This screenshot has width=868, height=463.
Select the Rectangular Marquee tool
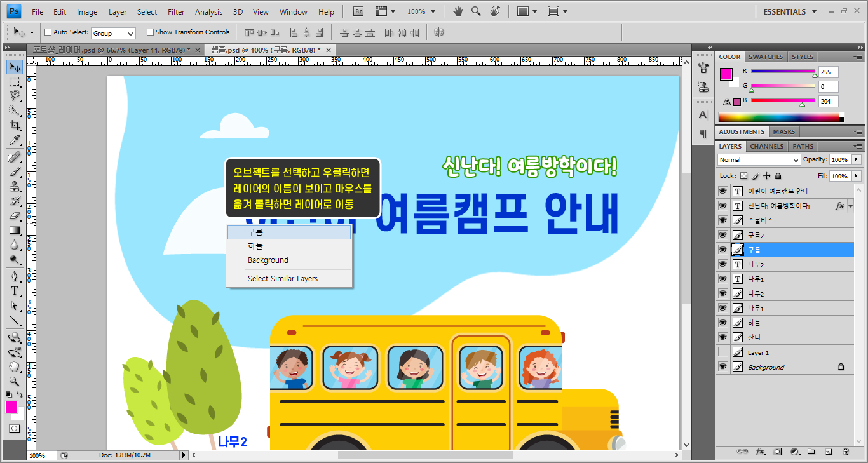click(15, 81)
